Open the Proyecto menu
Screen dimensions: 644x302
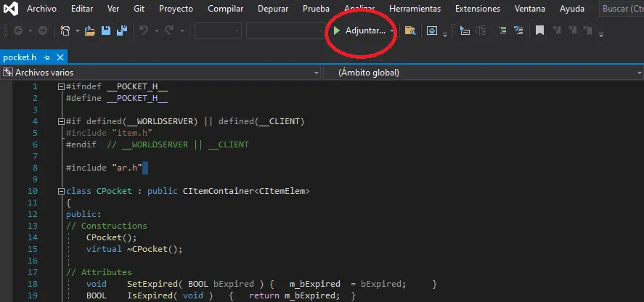[176, 9]
